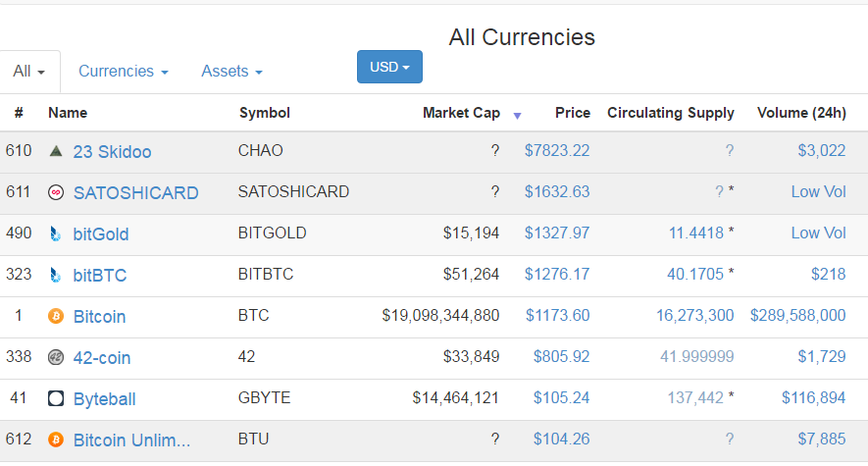The width and height of the screenshot is (868, 466).
Task: Click the $104.26 price link
Action: point(561,439)
